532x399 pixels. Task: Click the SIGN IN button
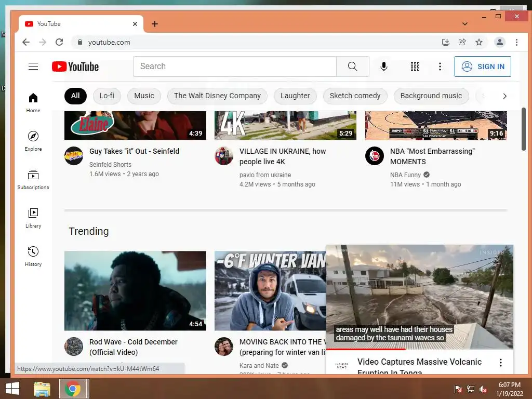[483, 66]
